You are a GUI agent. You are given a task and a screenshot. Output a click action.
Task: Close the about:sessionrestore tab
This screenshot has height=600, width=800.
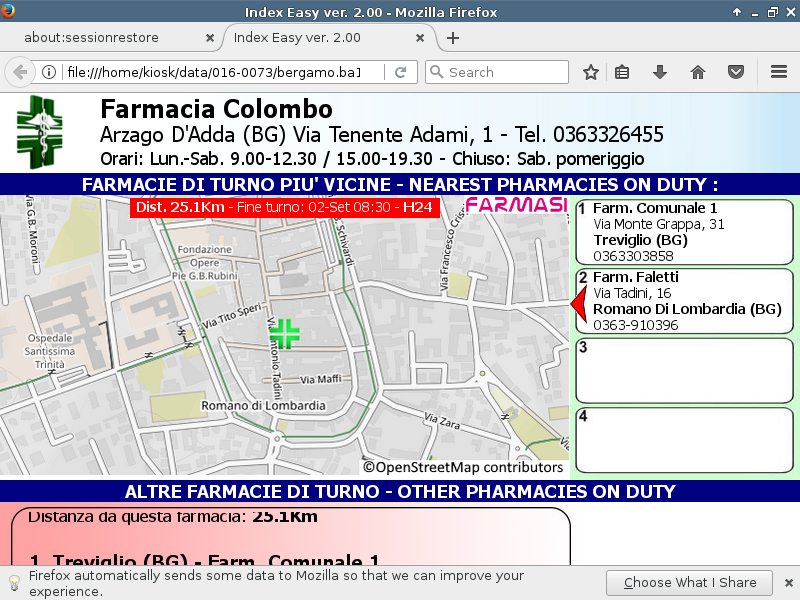[x=209, y=38]
